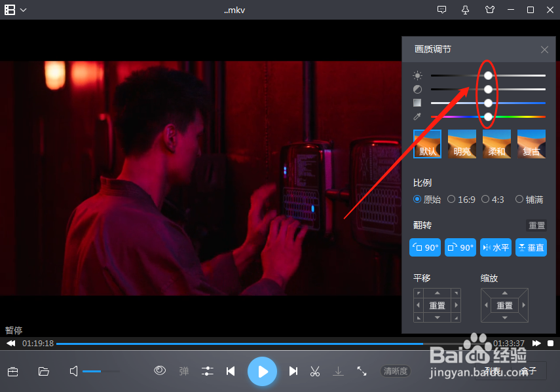This screenshot has height=392, width=560.
Task: Reset zoom with 重置 in 缩放 pad
Action: [x=504, y=306]
